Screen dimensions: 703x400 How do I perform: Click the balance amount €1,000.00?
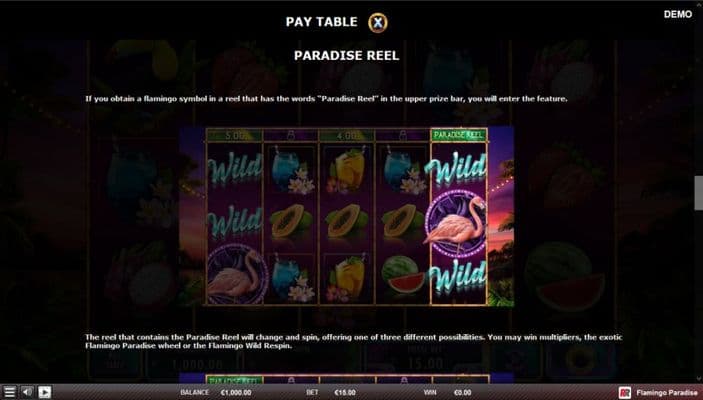pos(236,392)
